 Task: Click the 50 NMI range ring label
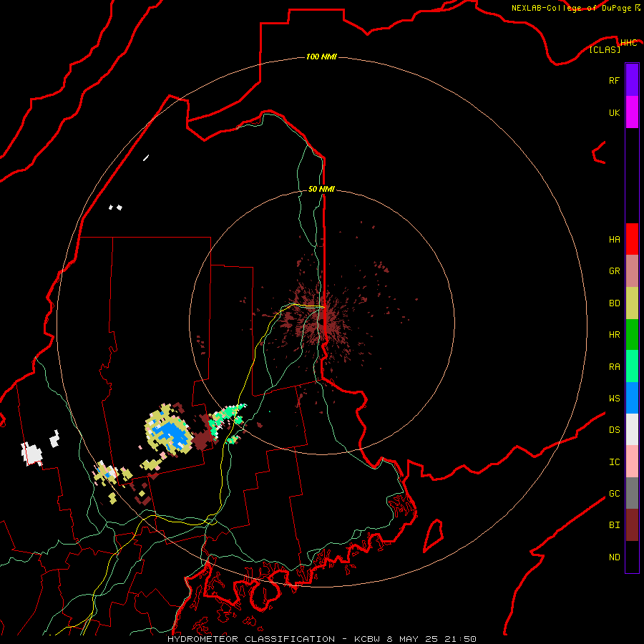click(x=321, y=189)
